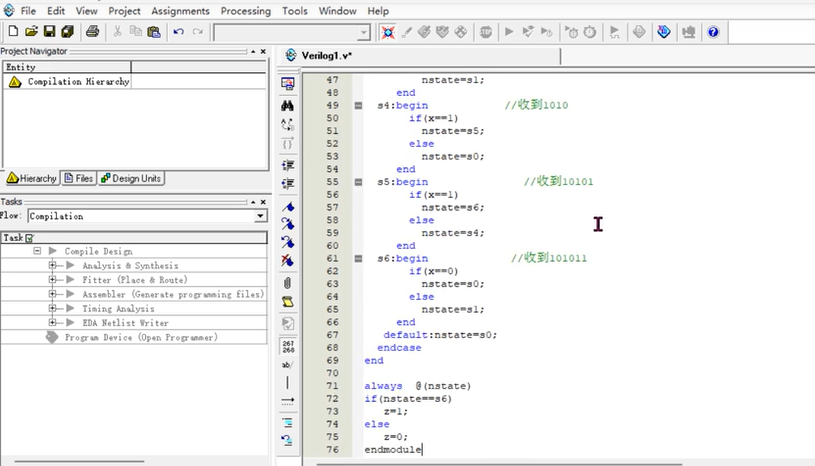Collapse the Compile Design task tree
Screen dimensions: 815x466
pyautogui.click(x=37, y=251)
